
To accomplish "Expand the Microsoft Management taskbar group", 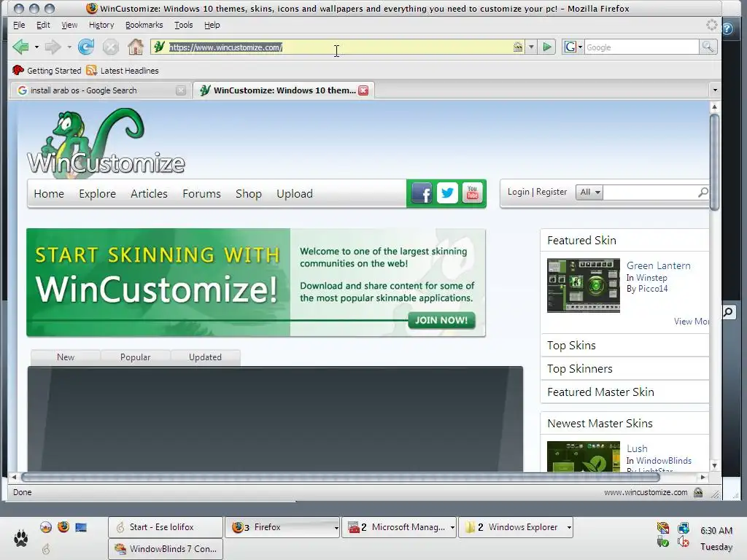I will [452, 528].
